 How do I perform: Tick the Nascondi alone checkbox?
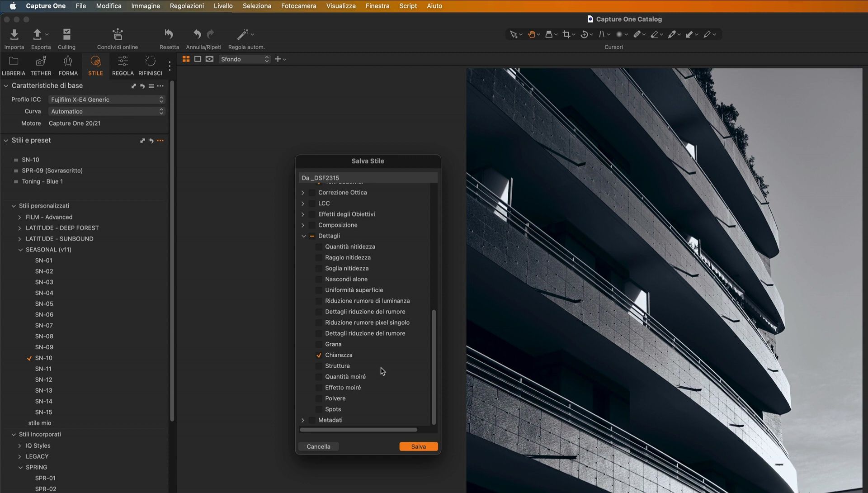(319, 279)
